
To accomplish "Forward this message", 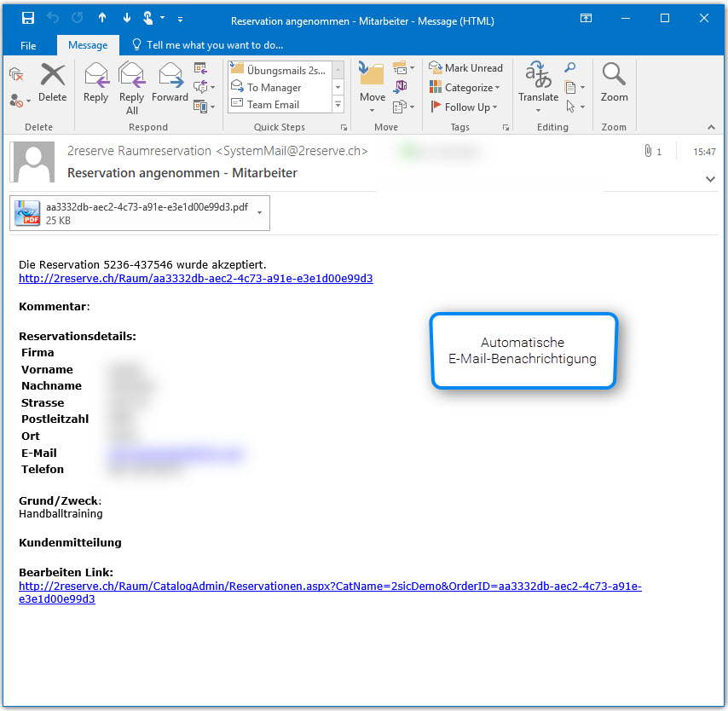I will (170, 84).
